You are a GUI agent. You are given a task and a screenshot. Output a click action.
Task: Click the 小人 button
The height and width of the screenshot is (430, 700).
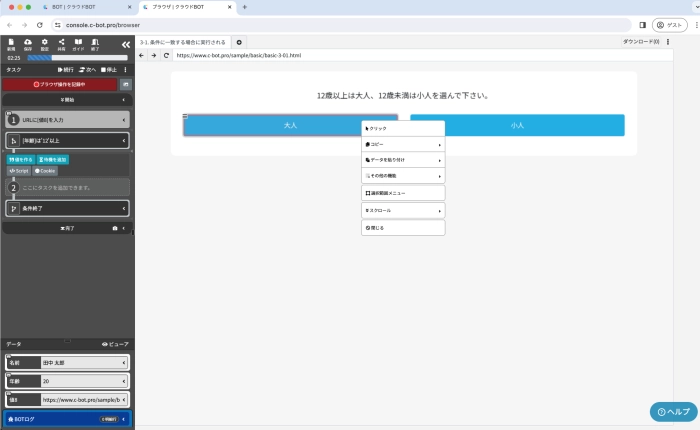pyautogui.click(x=517, y=125)
